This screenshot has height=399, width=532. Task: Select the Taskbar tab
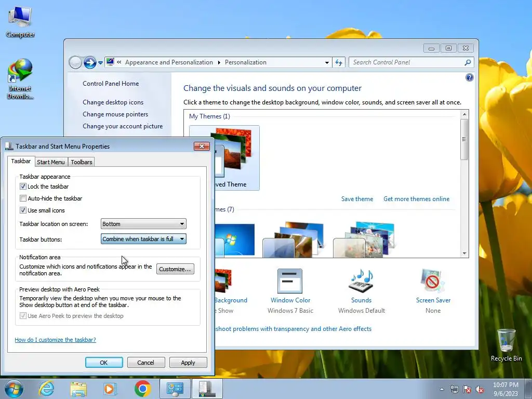click(21, 161)
